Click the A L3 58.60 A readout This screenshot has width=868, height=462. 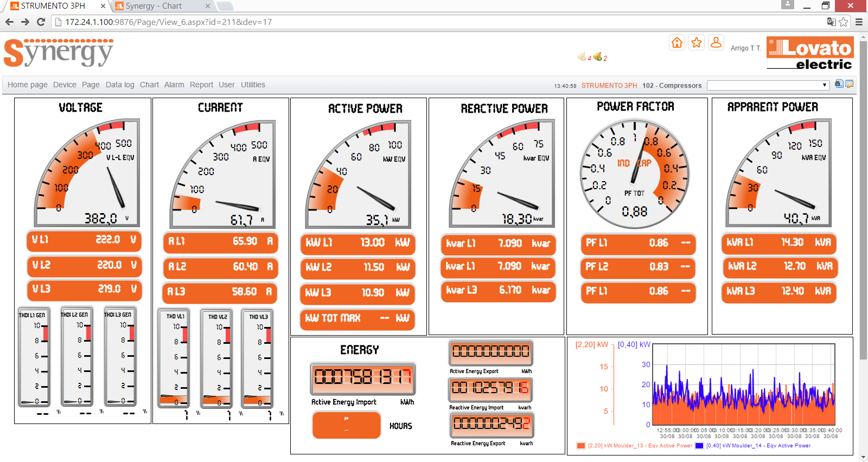coord(220,292)
